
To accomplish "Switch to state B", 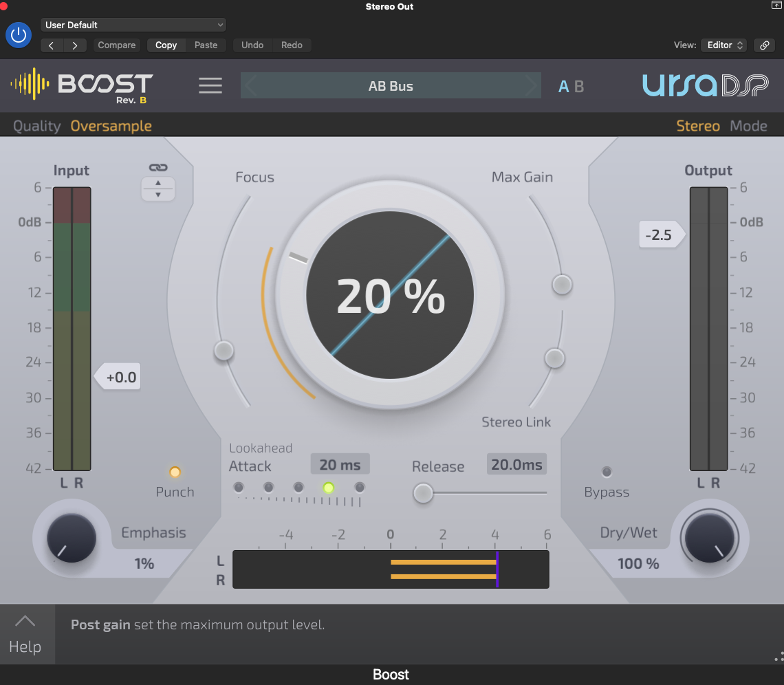I will (579, 87).
